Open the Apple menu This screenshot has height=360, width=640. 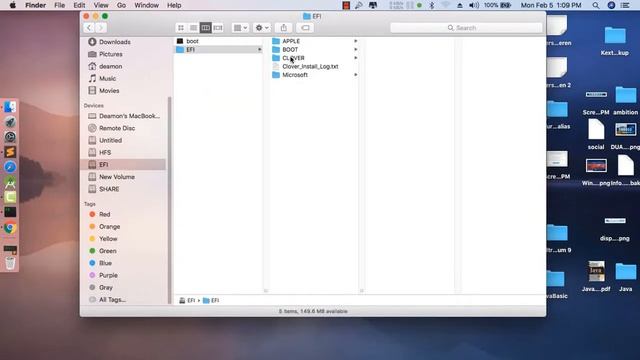pos(13,5)
